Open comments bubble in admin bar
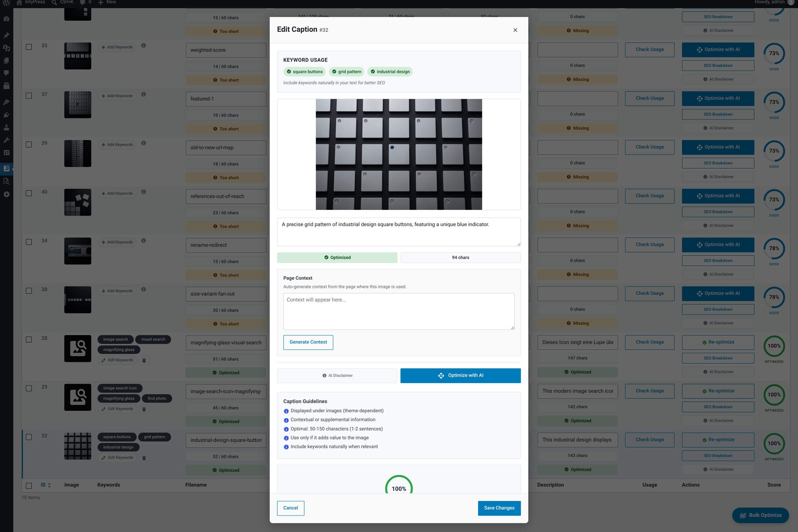798x532 pixels. [x=82, y=2]
